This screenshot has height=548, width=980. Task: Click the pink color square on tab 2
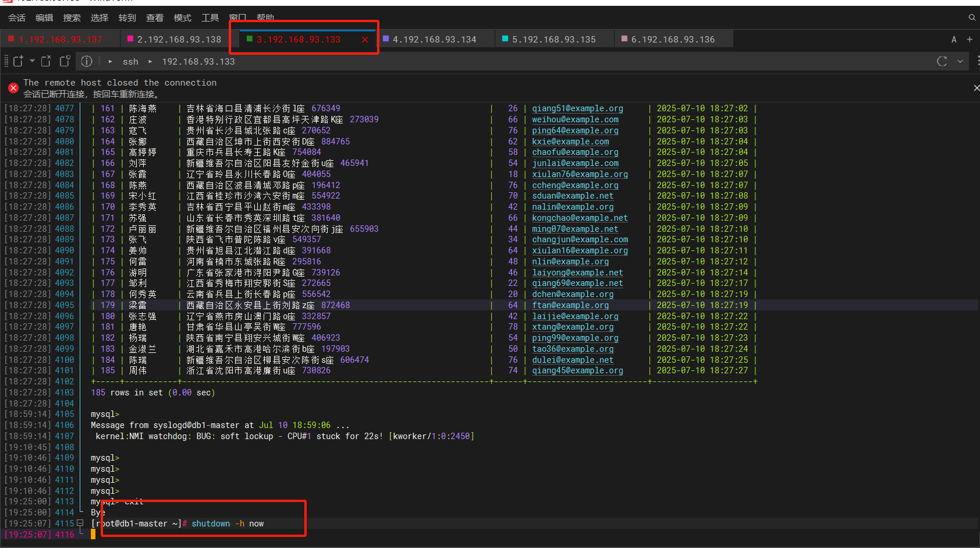(x=130, y=38)
